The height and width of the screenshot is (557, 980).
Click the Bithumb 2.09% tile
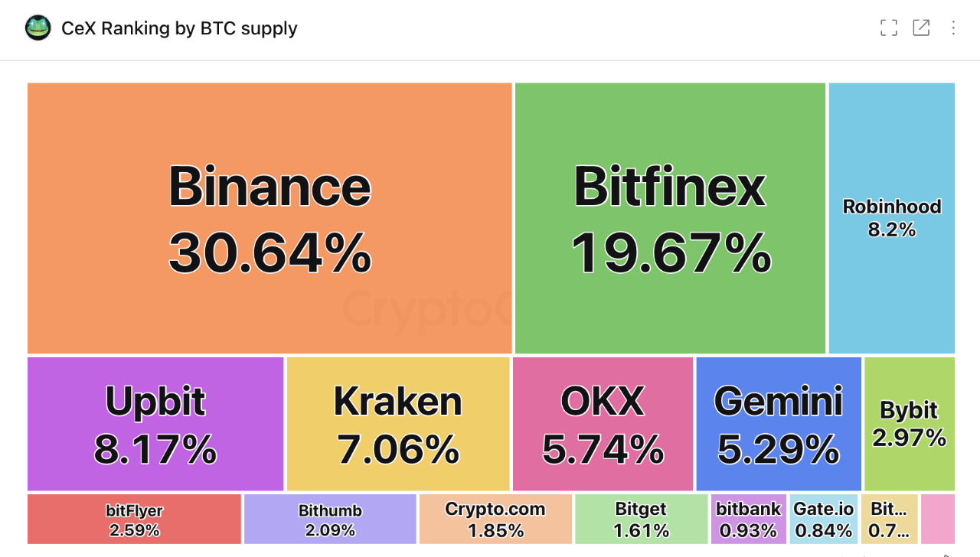pyautogui.click(x=330, y=519)
